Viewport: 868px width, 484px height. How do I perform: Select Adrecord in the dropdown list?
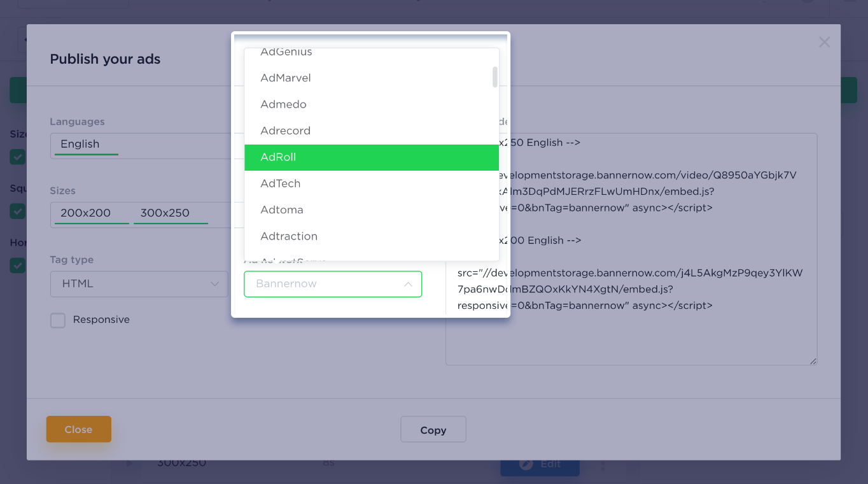[x=371, y=131]
